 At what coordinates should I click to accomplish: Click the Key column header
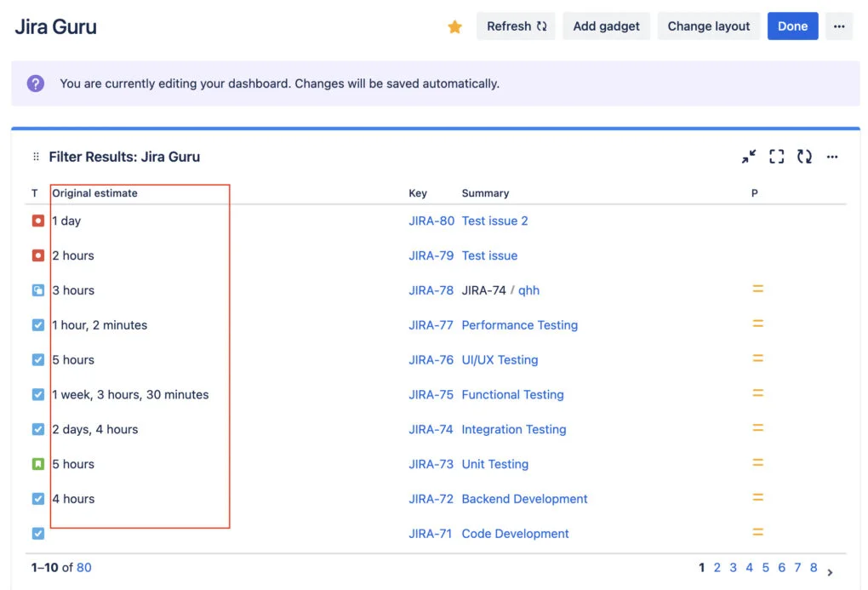[x=418, y=192]
